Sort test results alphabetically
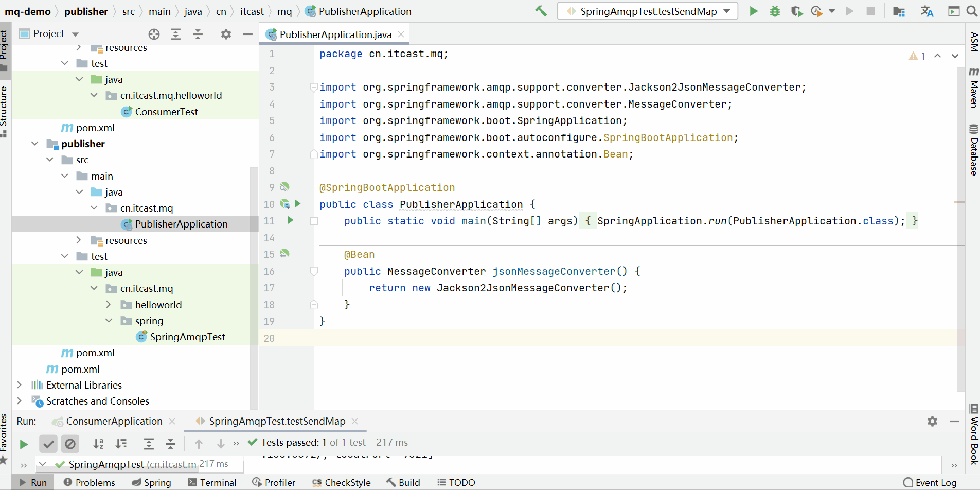The height and width of the screenshot is (490, 980). pos(99,444)
